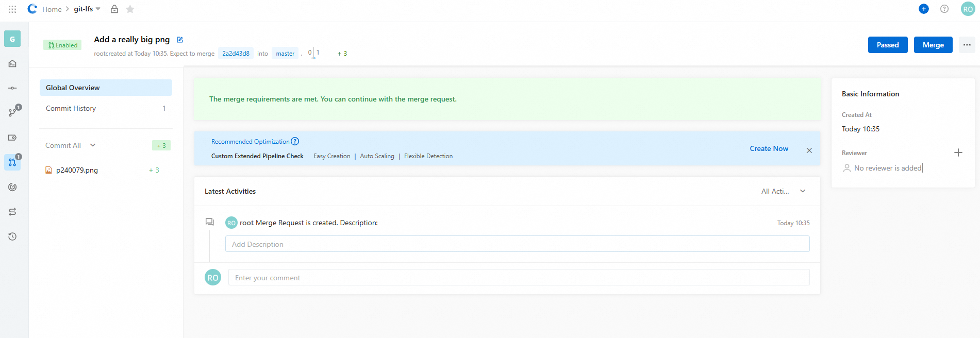Open the activity history sidebar icon

(x=12, y=236)
